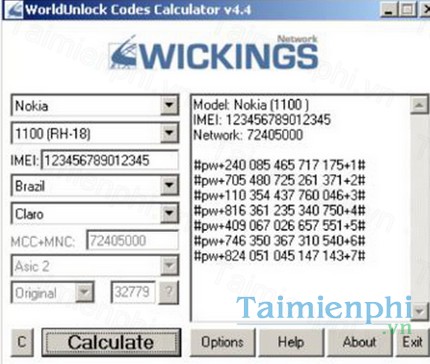Select the code line ending +2#
The image size is (430, 364).
[x=279, y=180]
